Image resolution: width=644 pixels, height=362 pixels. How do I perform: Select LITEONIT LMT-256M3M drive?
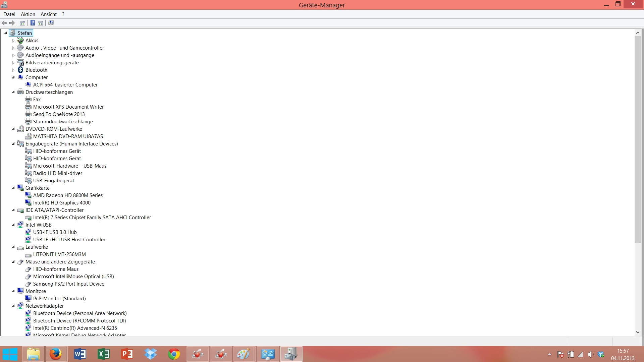60,254
